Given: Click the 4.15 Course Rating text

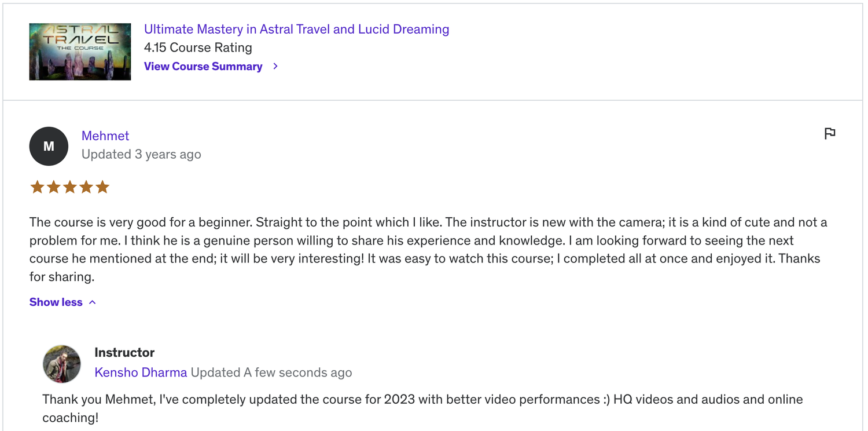Looking at the screenshot, I should click(198, 48).
